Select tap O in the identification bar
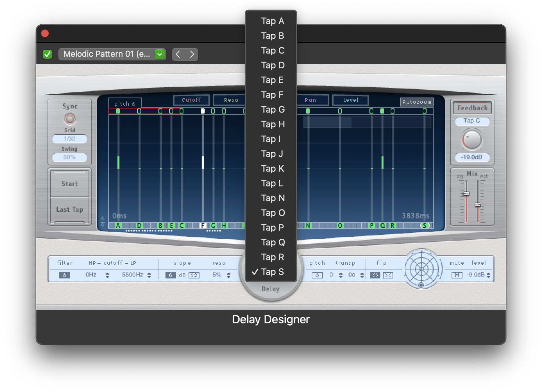 pyautogui.click(x=340, y=226)
